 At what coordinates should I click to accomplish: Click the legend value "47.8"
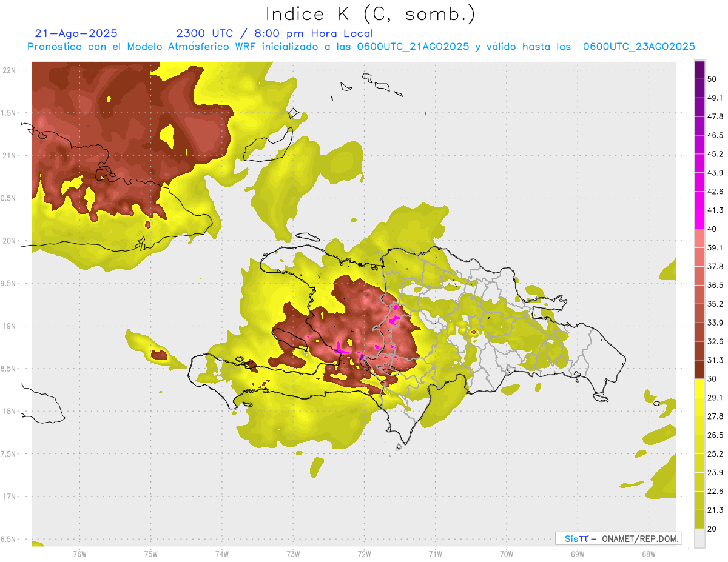[715, 116]
